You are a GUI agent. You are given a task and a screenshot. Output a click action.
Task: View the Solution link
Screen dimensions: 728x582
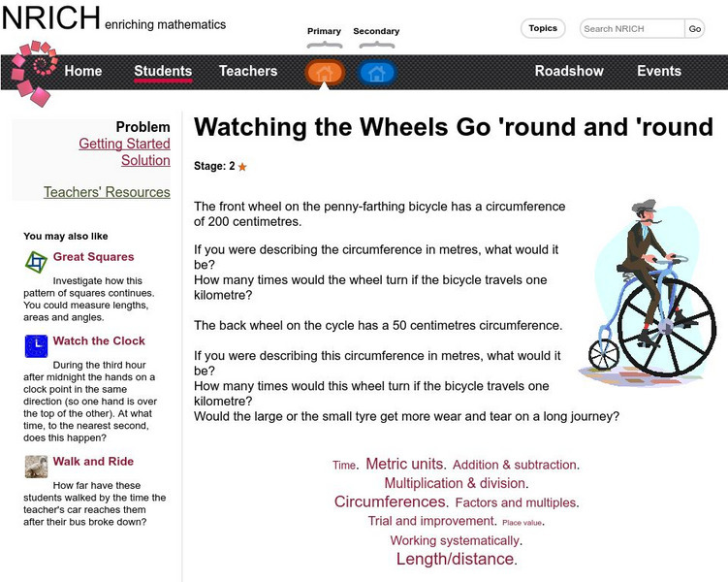[145, 160]
